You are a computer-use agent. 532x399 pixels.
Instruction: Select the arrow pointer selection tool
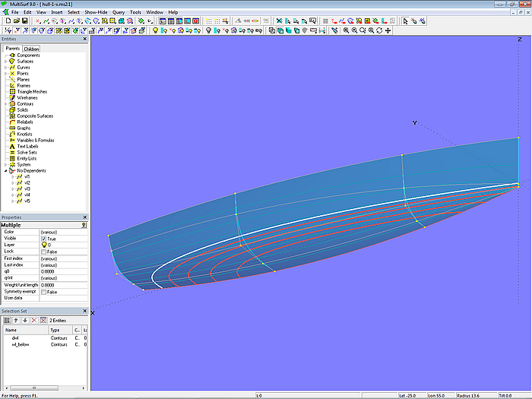(405, 21)
